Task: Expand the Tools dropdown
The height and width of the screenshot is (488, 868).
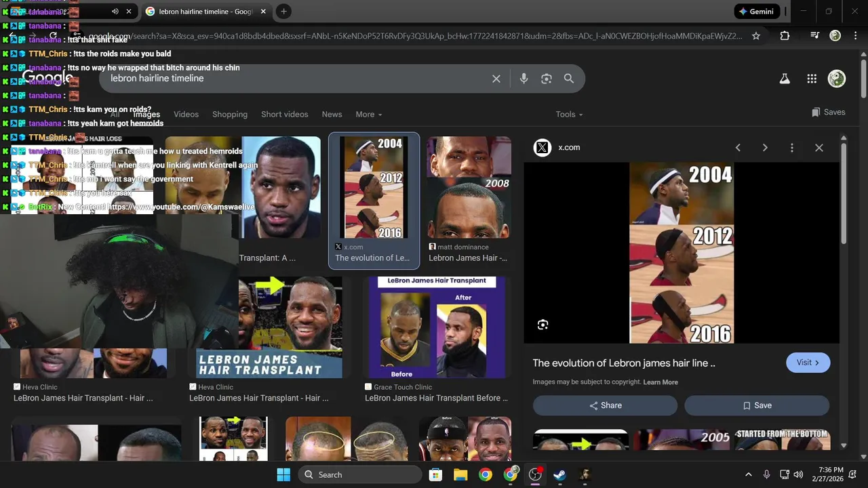Action: coord(569,115)
